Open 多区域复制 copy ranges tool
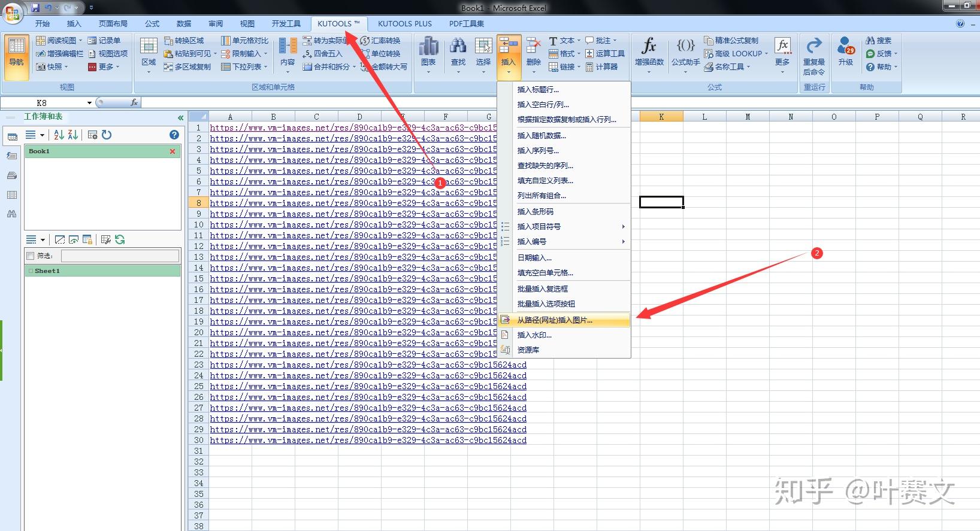The width and height of the screenshot is (980, 531). coord(187,66)
